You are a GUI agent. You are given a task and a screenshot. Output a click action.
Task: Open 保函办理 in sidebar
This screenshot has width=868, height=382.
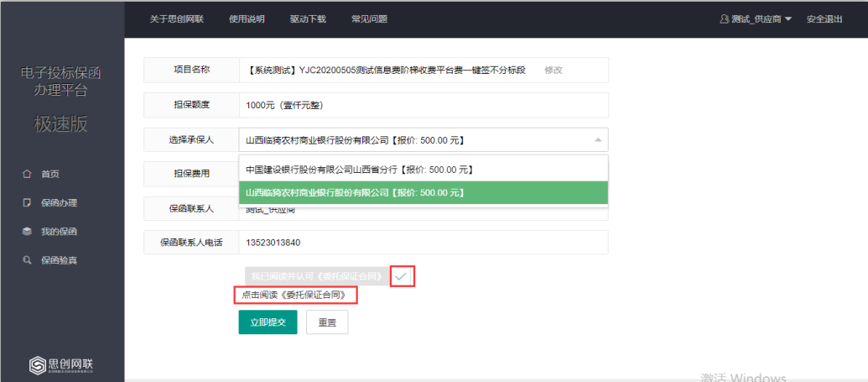60,203
